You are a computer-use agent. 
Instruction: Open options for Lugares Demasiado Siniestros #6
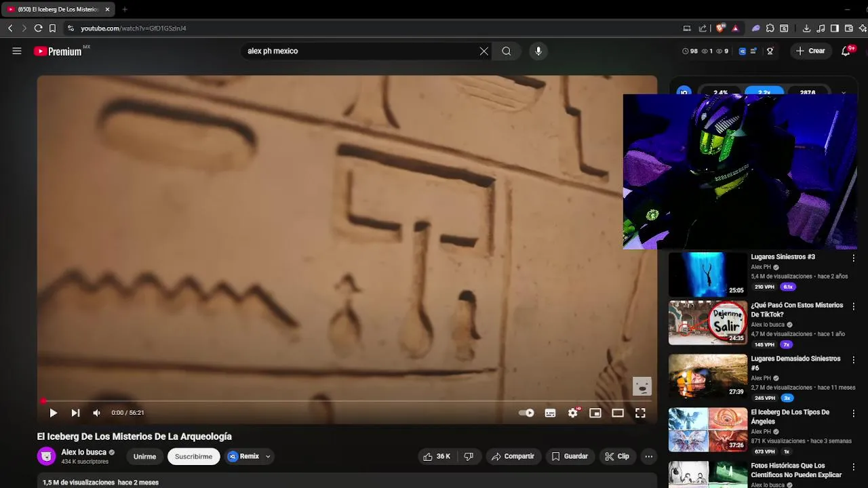[853, 360]
